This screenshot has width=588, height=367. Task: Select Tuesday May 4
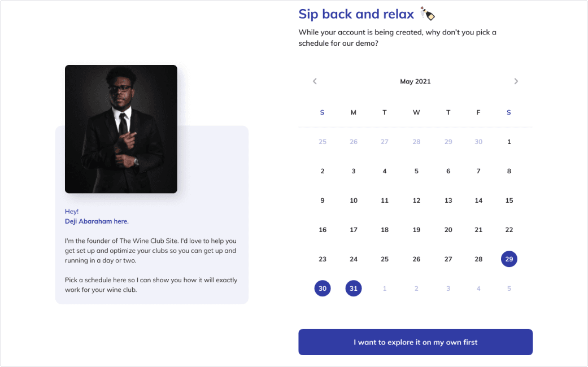tap(385, 171)
